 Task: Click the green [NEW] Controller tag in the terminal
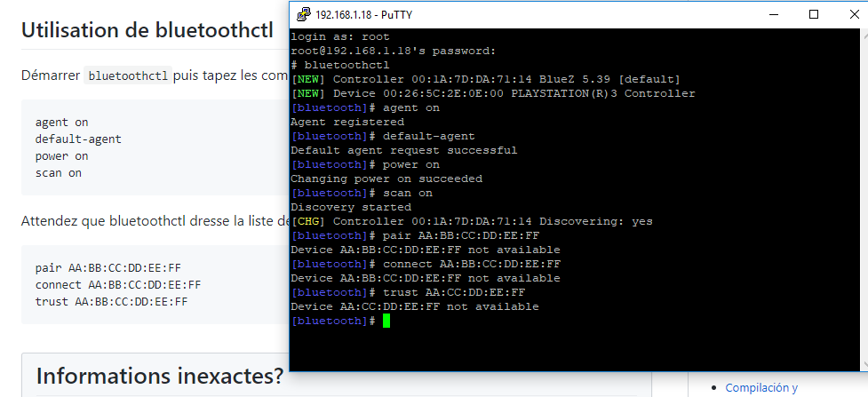308,79
